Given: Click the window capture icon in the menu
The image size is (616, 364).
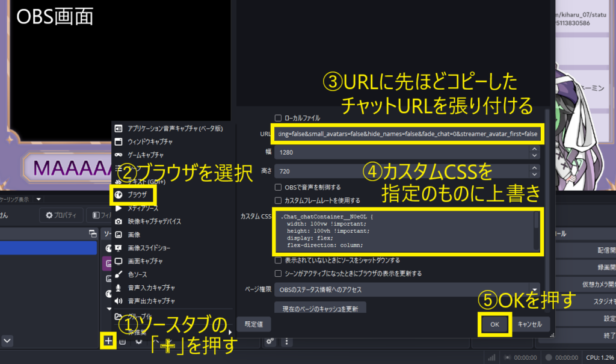Looking at the screenshot, I should pos(119,141).
